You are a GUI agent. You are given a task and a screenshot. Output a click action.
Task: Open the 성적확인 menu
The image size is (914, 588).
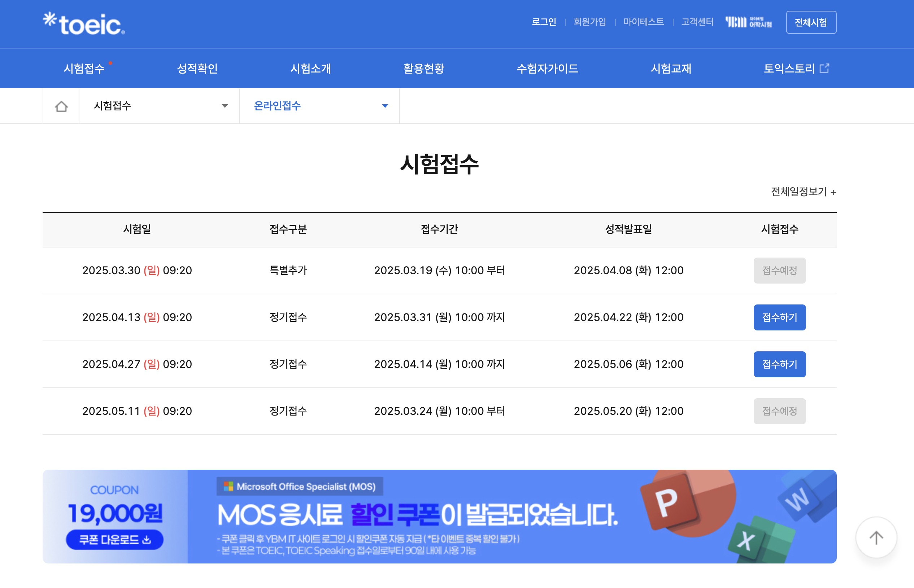[197, 68]
